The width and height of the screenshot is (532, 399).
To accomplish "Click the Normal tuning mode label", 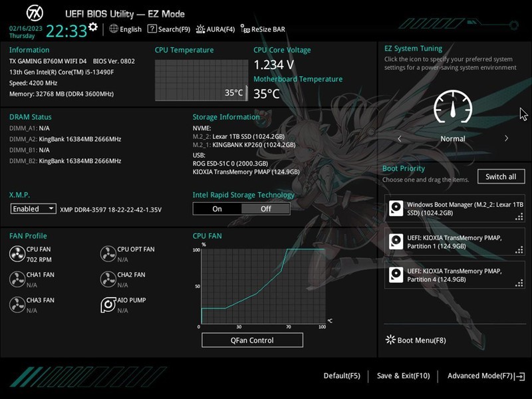I will (x=453, y=139).
